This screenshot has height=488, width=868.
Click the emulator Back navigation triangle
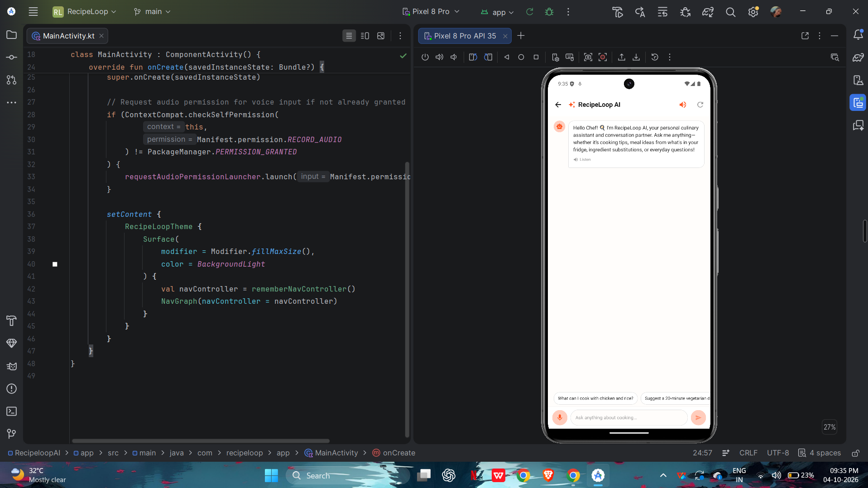click(507, 57)
